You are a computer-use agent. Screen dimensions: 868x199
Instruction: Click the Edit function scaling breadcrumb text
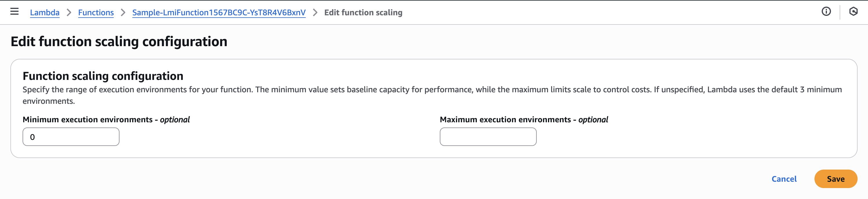(363, 12)
